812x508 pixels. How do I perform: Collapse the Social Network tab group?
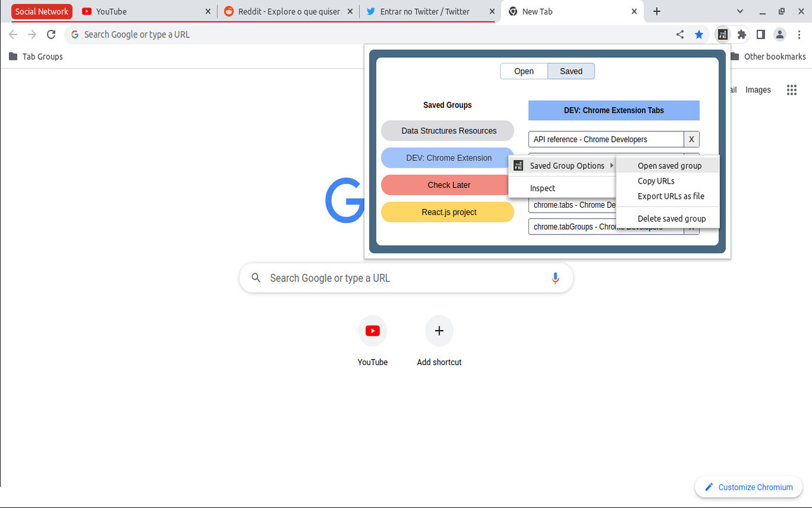42,11
